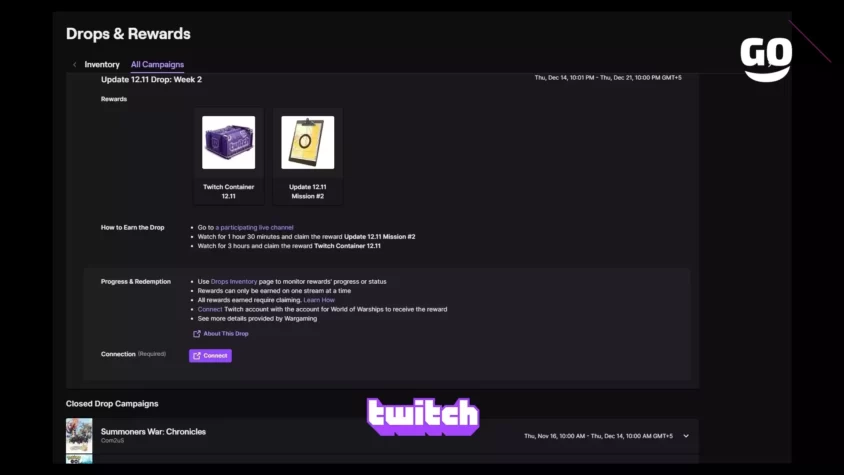
Task: Click the back chevron left of Inventory
Action: click(x=74, y=65)
